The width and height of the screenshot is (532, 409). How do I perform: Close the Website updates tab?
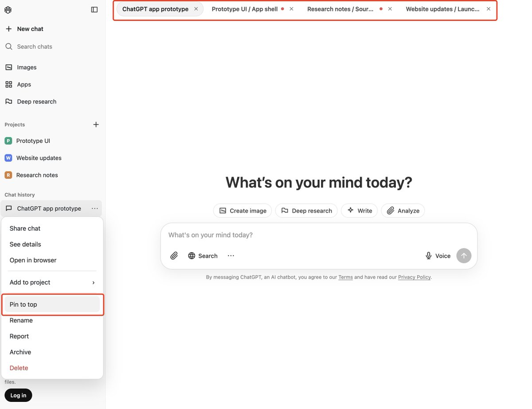point(489,9)
